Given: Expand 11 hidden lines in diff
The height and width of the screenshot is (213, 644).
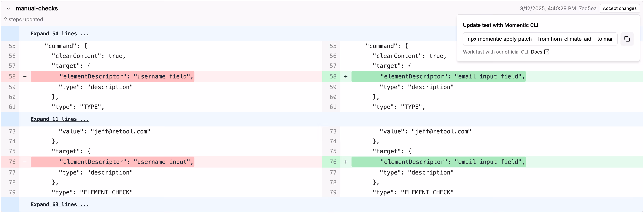Looking at the screenshot, I should click(x=60, y=119).
